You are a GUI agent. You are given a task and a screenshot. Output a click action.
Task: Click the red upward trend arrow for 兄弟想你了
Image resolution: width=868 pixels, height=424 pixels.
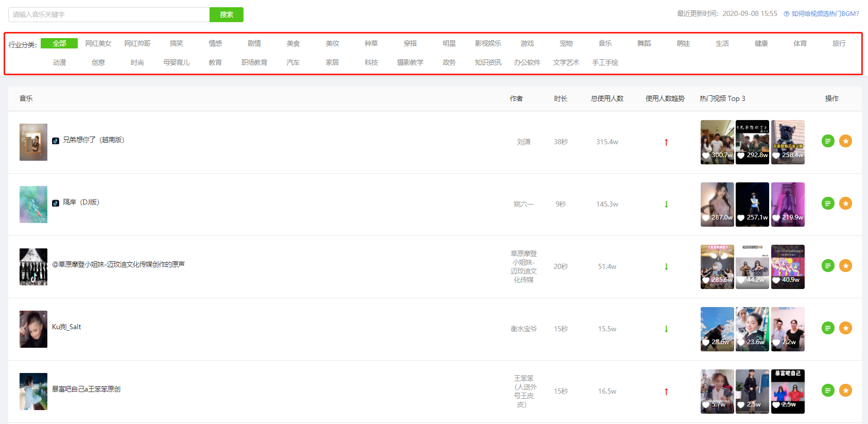click(x=666, y=142)
